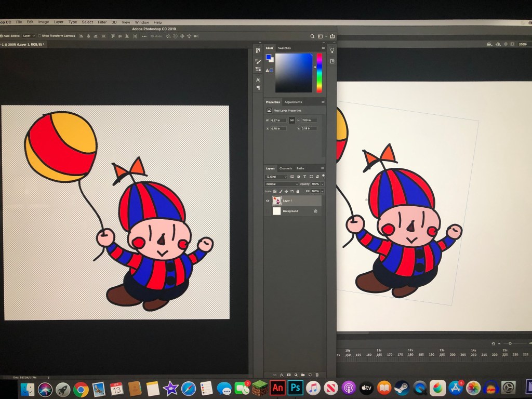Click the Learn lightbulb icon

(332, 50)
